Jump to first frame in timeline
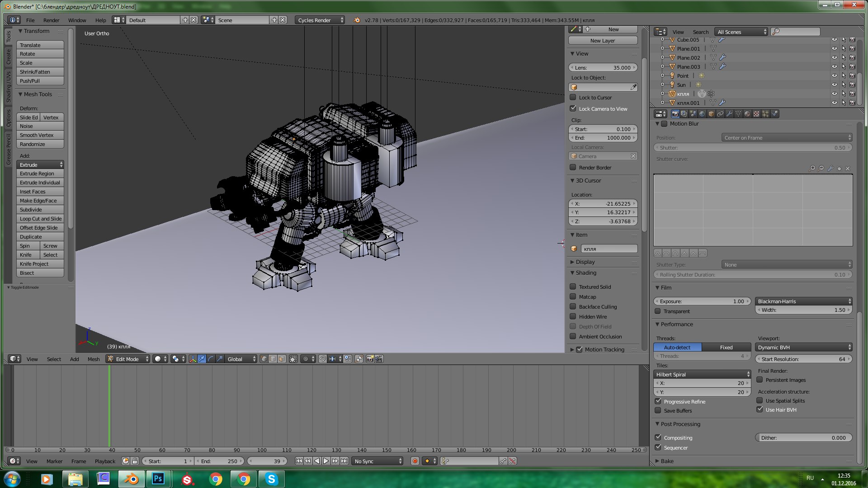868x488 pixels. pos(299,461)
